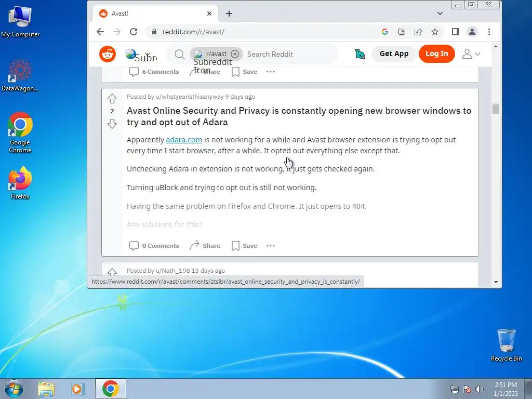This screenshot has height=399, width=532.
Task: Open the Avast Online Security and Privacy post title
Action: pos(299,116)
